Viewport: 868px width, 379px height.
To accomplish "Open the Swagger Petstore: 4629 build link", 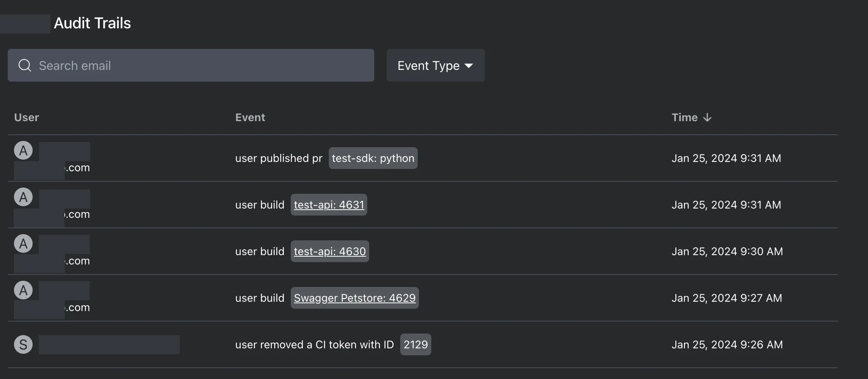I will tap(354, 298).
